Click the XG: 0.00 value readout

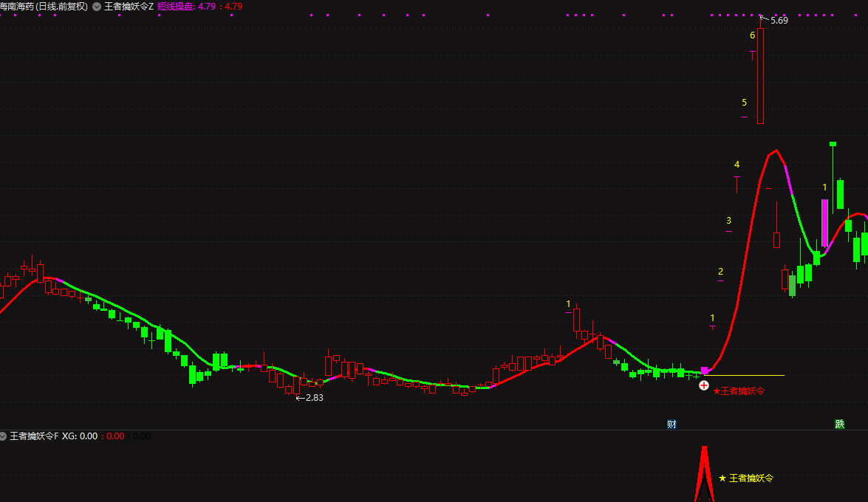[80, 436]
